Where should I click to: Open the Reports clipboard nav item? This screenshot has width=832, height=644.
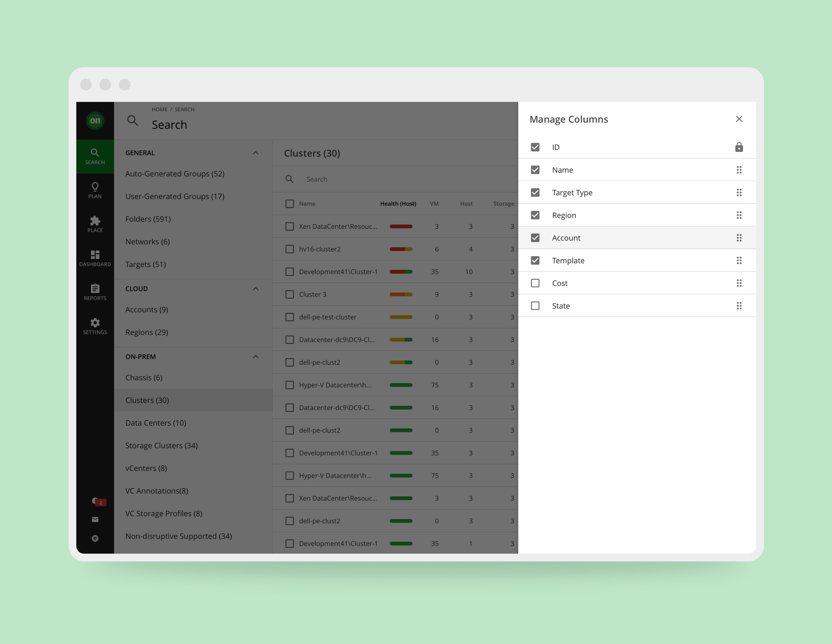(x=95, y=292)
